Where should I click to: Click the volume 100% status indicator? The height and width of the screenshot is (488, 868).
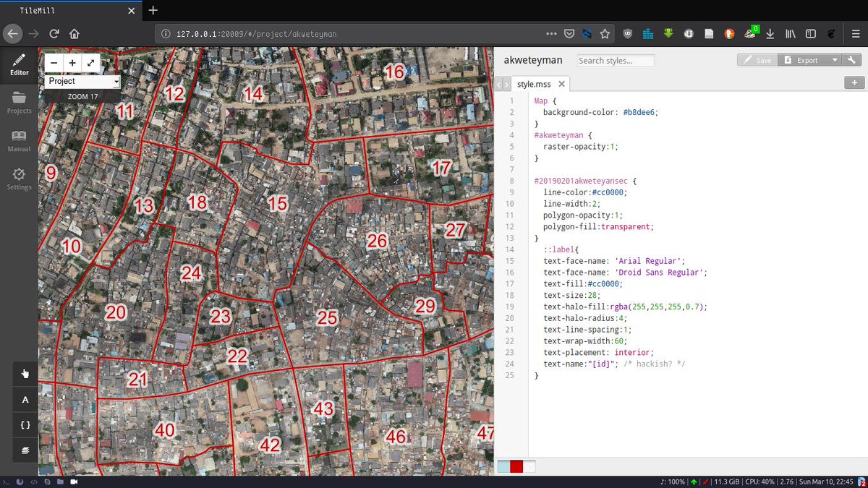(673, 481)
